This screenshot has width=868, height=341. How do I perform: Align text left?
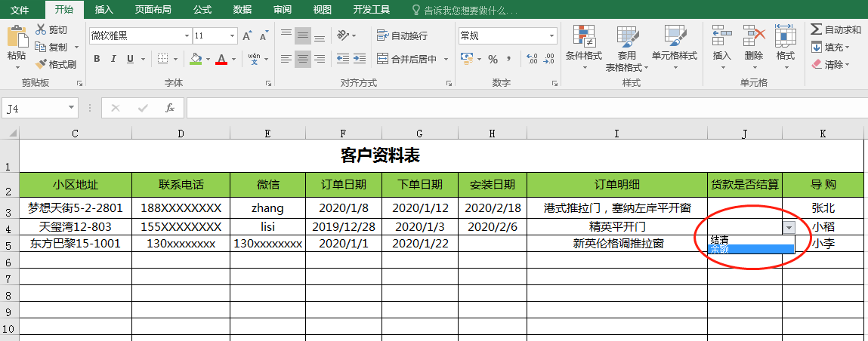point(286,59)
